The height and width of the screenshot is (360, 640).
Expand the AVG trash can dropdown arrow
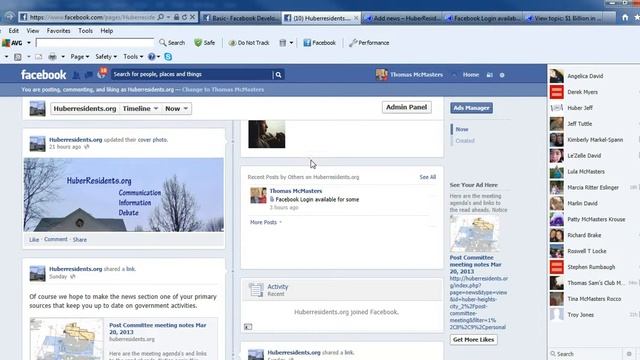point(291,42)
